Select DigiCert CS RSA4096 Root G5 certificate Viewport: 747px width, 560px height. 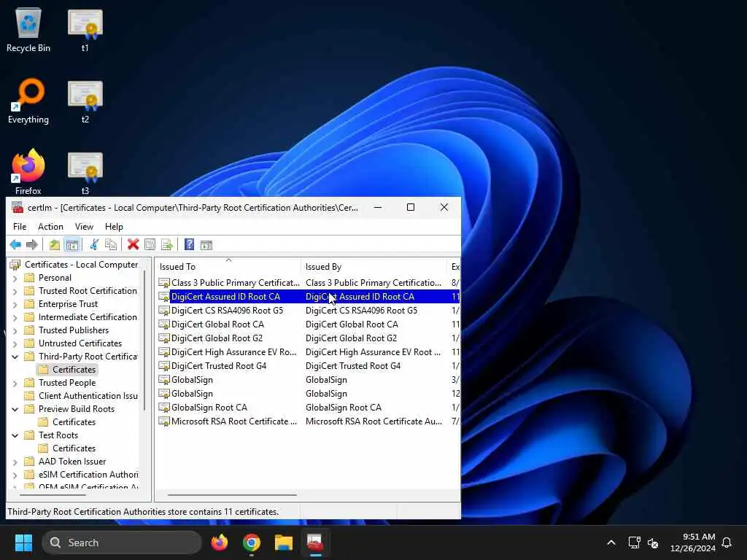coord(309,311)
